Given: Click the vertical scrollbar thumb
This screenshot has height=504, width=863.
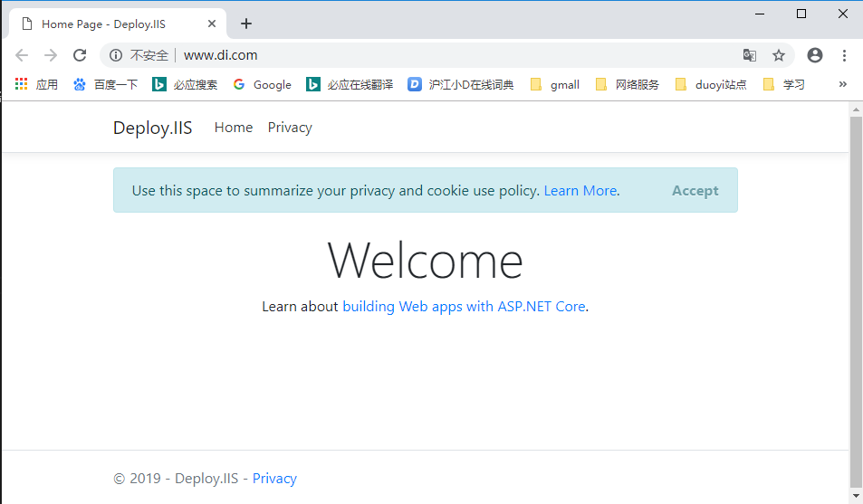Looking at the screenshot, I should pyautogui.click(x=856, y=300).
